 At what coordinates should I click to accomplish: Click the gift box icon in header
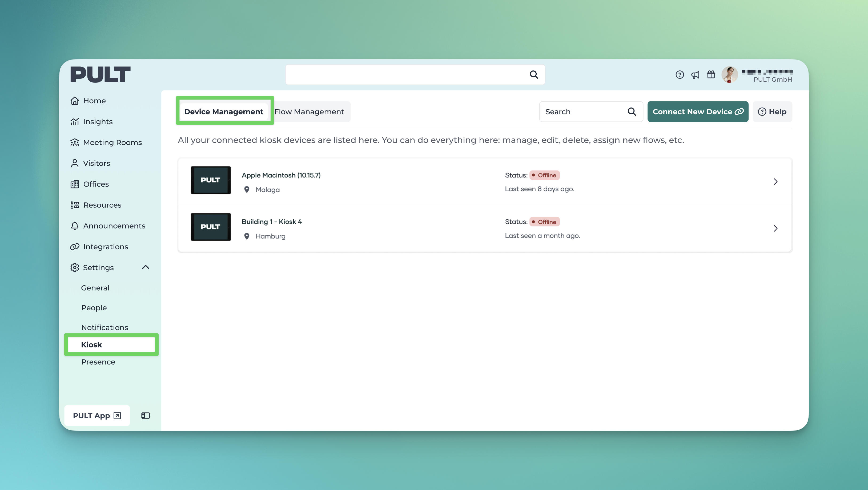tap(711, 74)
